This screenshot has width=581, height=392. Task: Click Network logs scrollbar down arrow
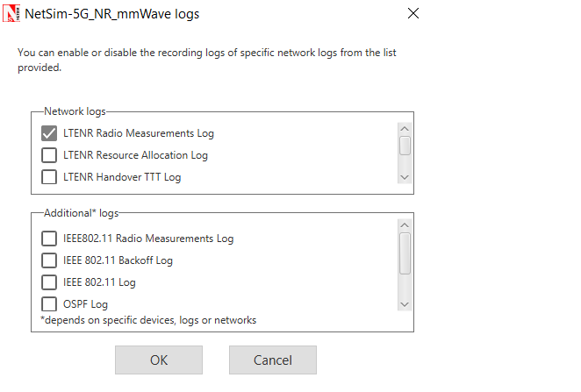pos(405,177)
